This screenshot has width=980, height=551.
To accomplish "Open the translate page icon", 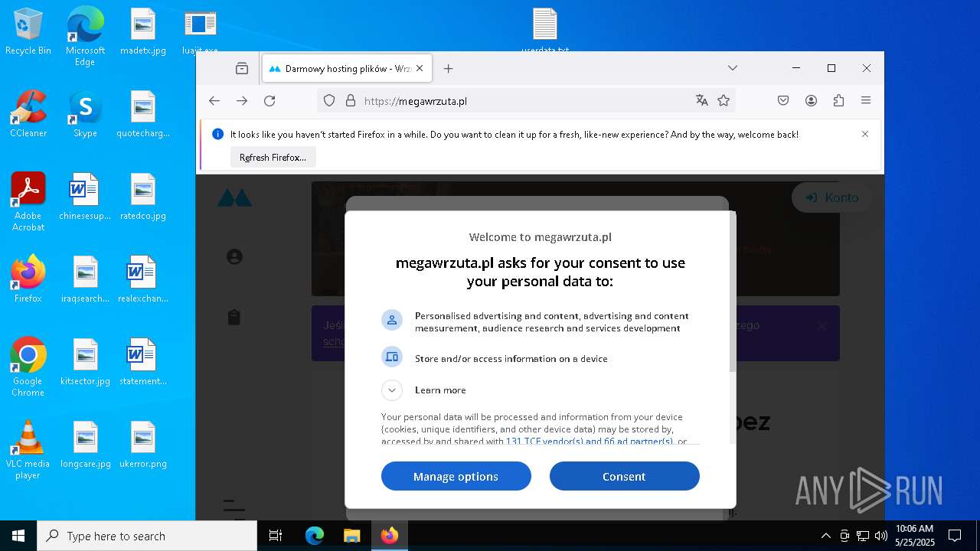I will pyautogui.click(x=702, y=100).
